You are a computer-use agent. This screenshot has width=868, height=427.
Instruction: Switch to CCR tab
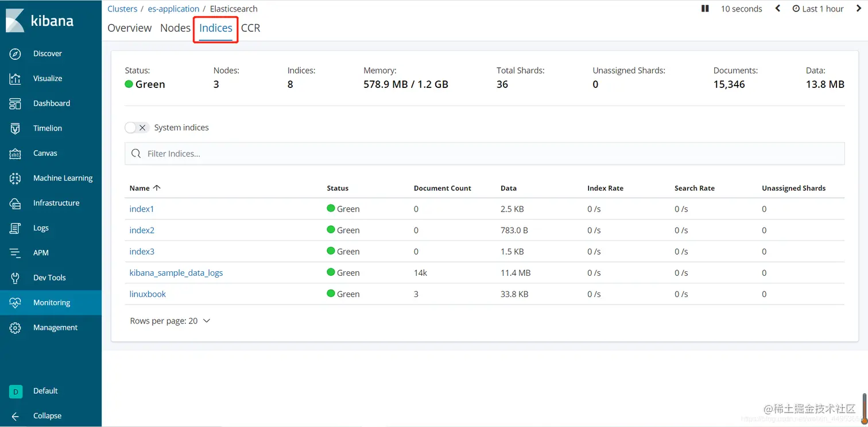(251, 28)
